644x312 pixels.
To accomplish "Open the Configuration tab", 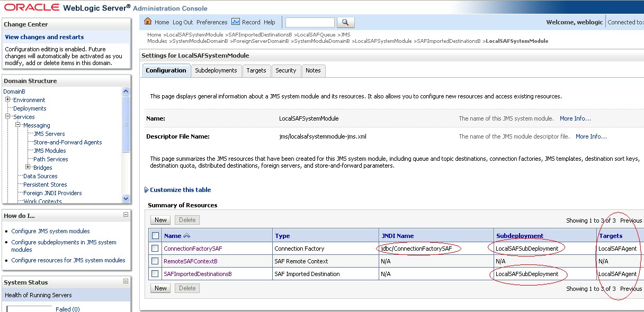I will (x=166, y=70).
